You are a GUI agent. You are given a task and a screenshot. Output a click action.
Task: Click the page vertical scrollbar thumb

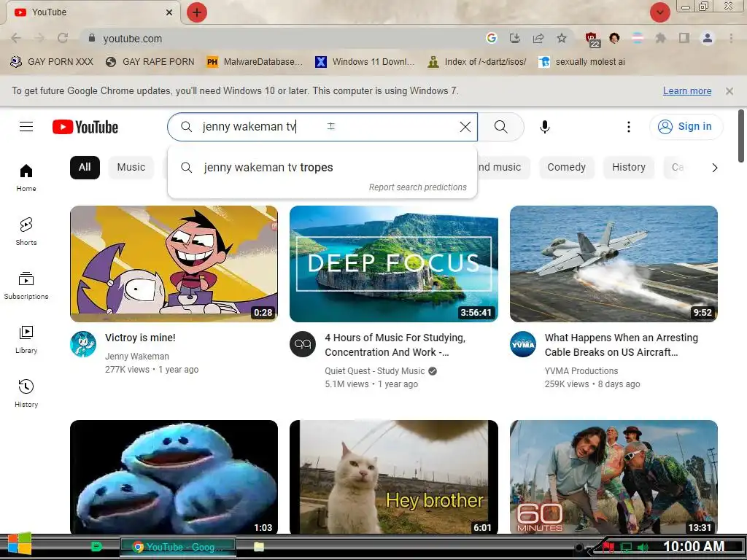(x=741, y=136)
